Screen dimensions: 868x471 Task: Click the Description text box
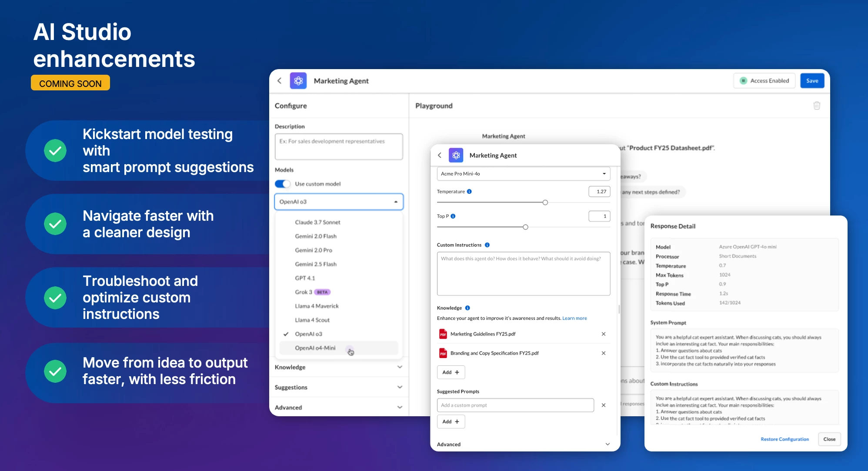coord(339,146)
